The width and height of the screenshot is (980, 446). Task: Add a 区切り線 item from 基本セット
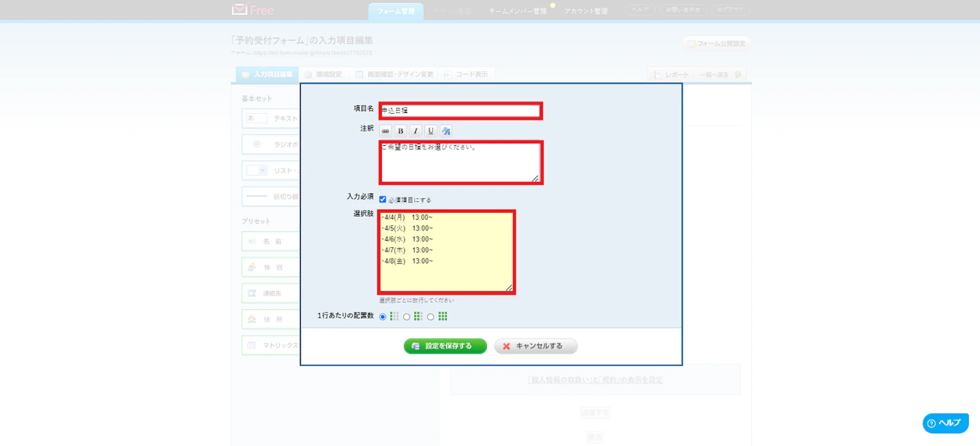[x=271, y=196]
